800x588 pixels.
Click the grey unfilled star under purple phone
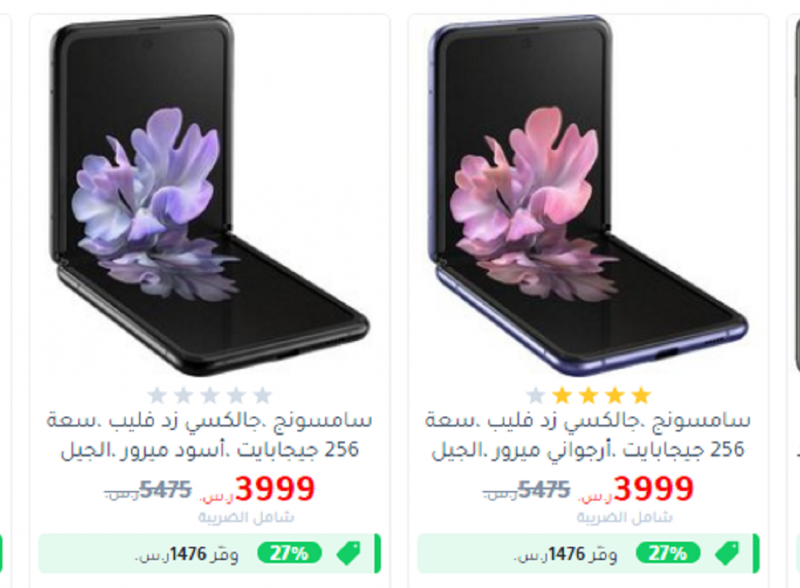click(536, 395)
